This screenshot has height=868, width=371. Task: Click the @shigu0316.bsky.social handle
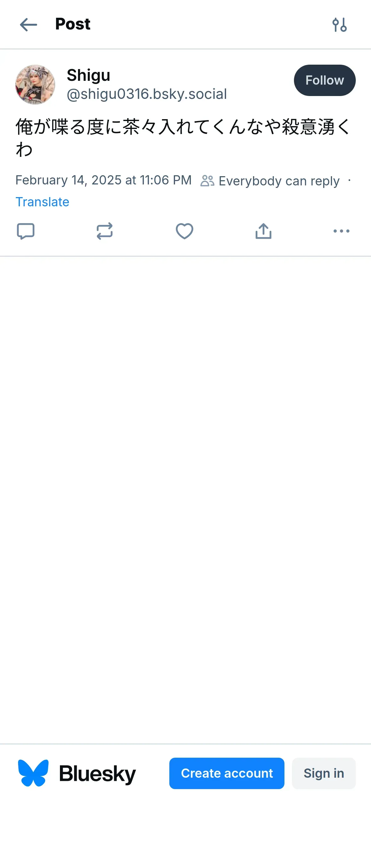point(147,94)
